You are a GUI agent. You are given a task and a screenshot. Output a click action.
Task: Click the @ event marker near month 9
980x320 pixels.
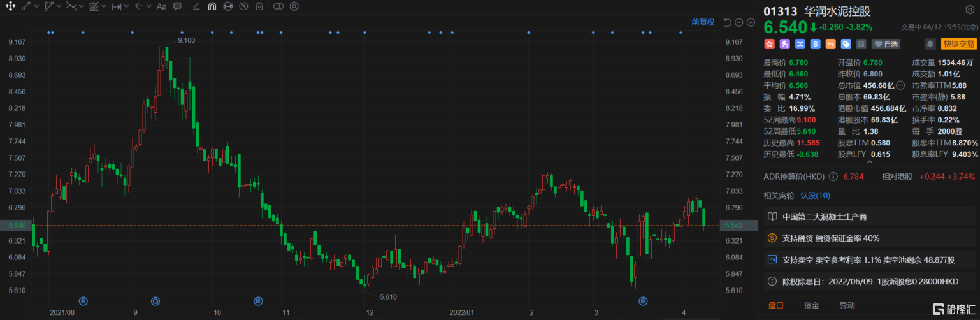point(155,301)
